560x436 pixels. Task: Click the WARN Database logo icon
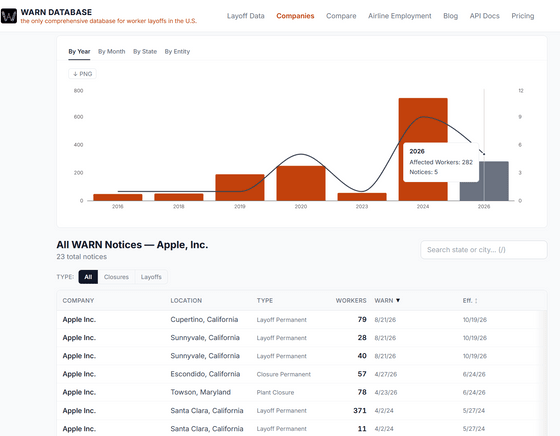(x=9, y=16)
